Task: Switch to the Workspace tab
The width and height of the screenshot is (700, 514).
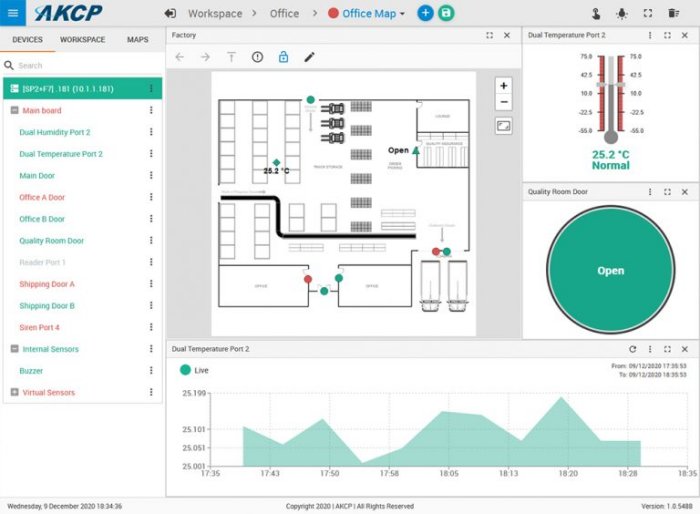Action: 82,40
